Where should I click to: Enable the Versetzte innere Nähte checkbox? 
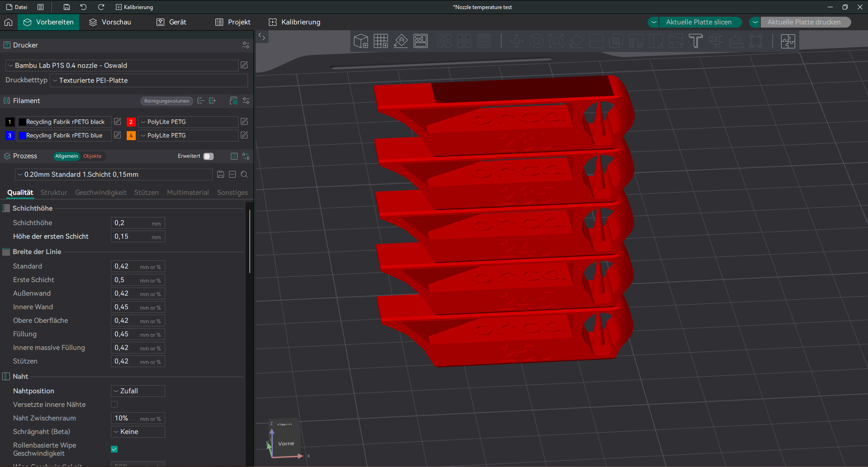click(x=114, y=405)
